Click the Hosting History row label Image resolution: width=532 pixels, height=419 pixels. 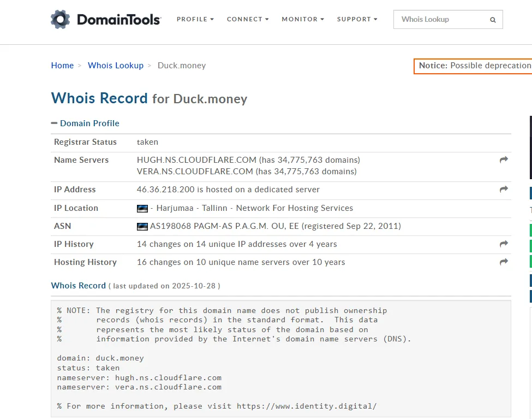(x=85, y=262)
